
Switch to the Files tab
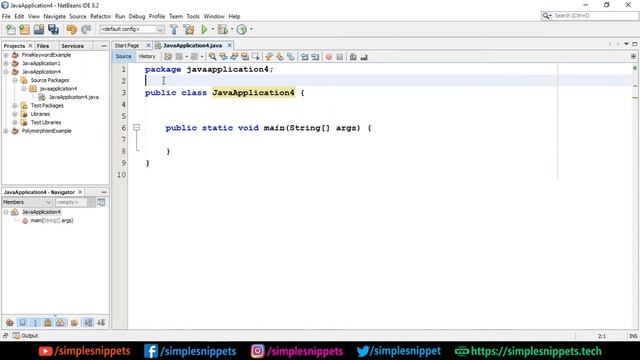pos(43,46)
